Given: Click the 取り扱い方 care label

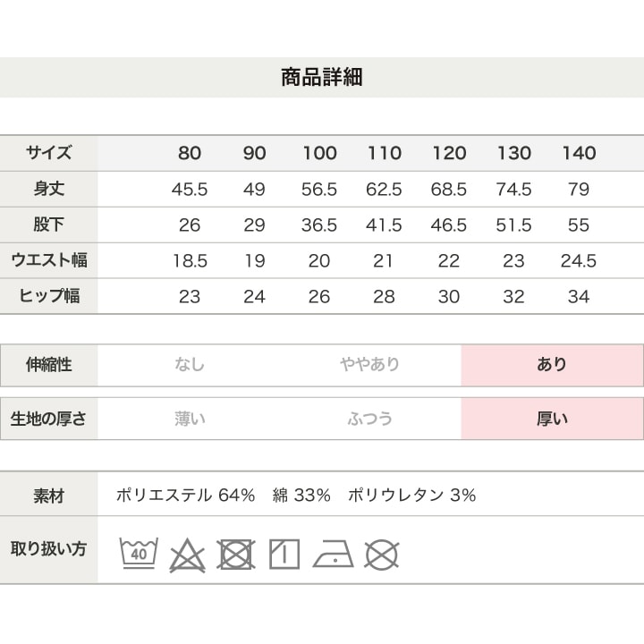Looking at the screenshot, I should pos(49,548).
